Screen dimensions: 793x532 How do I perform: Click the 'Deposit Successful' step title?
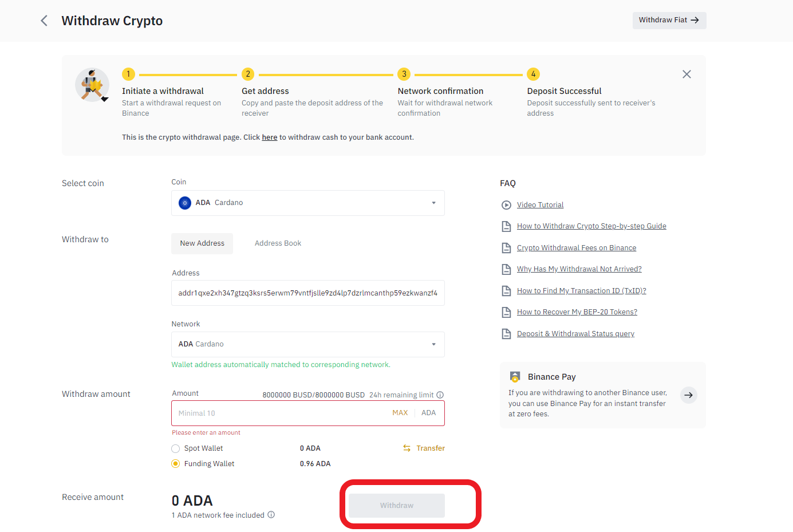[x=565, y=91]
